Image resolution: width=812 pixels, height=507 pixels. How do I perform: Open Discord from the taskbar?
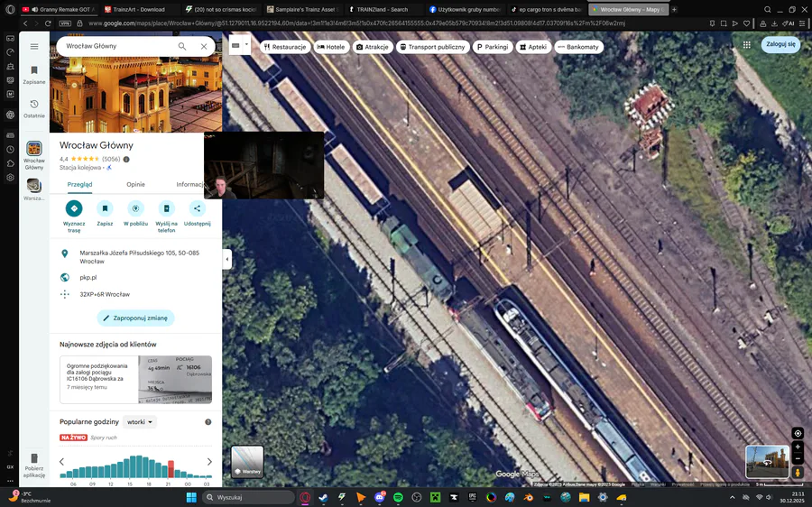[x=380, y=498]
